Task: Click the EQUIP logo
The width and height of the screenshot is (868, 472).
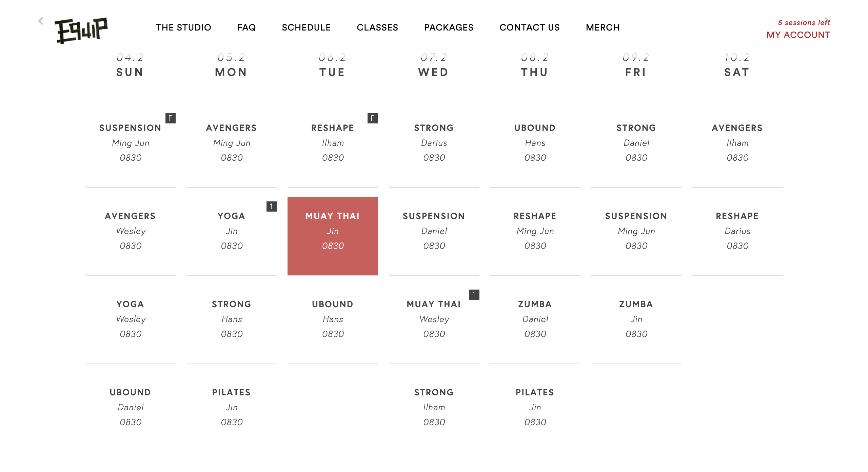Action: pos(81,31)
